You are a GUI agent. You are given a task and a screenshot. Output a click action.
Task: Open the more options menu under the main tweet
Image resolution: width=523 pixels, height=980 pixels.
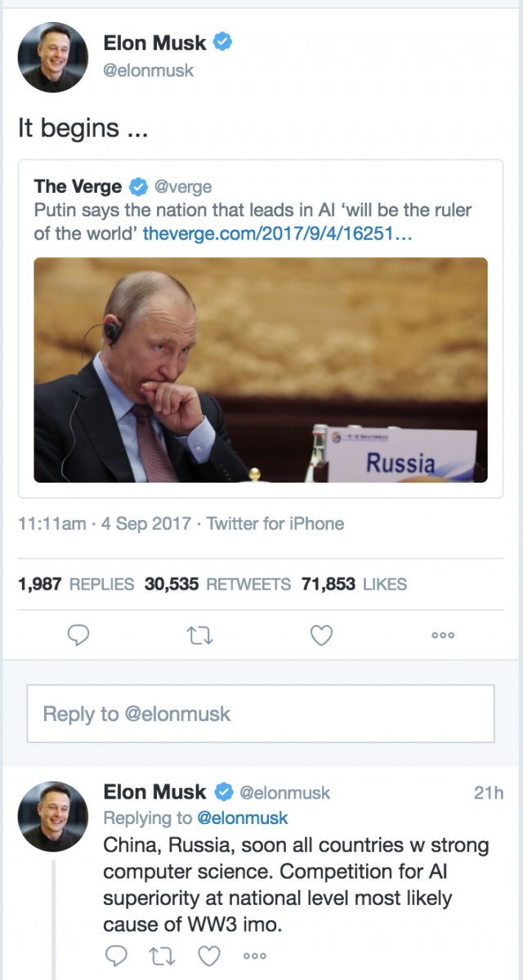[443, 635]
